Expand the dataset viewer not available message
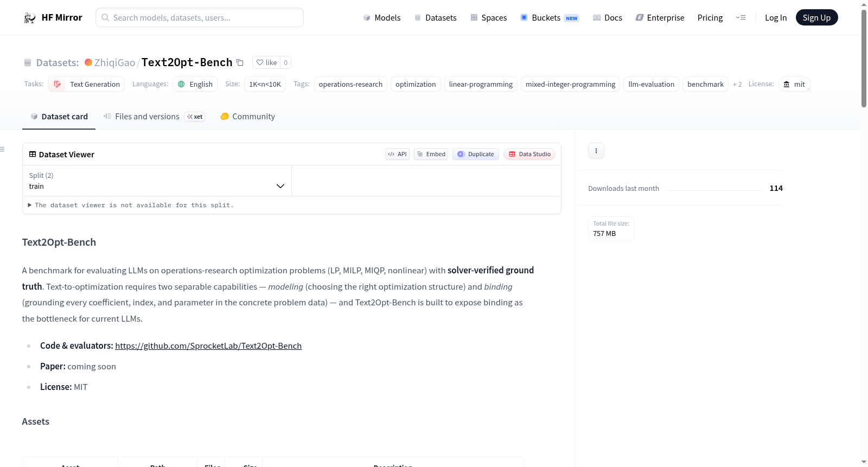The width and height of the screenshot is (868, 467). point(131,205)
